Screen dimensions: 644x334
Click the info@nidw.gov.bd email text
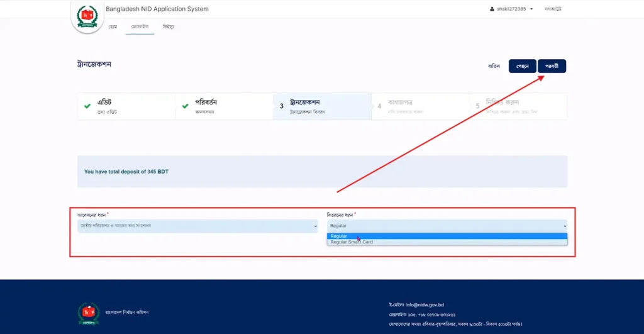coord(425,305)
